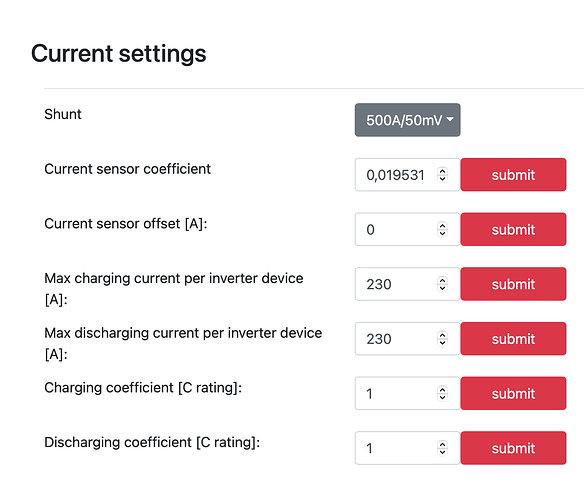Decrease Max discharging current using stepper down arrow
Image resolution: width=584 pixels, height=500 pixels.
tap(442, 343)
